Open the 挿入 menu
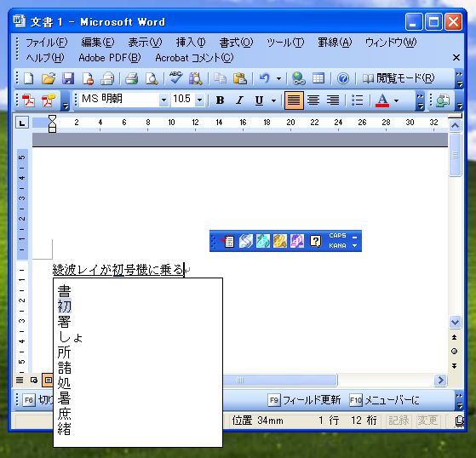Image resolution: width=476 pixels, height=458 pixels. [191, 43]
